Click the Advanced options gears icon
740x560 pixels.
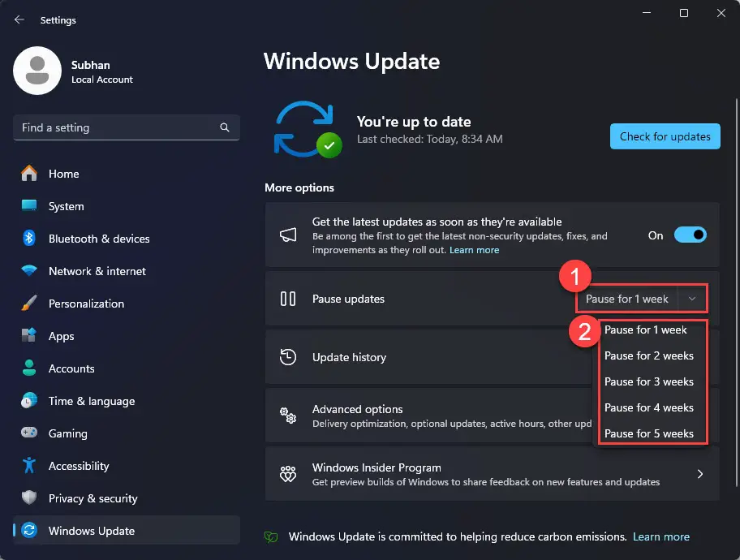coord(288,416)
